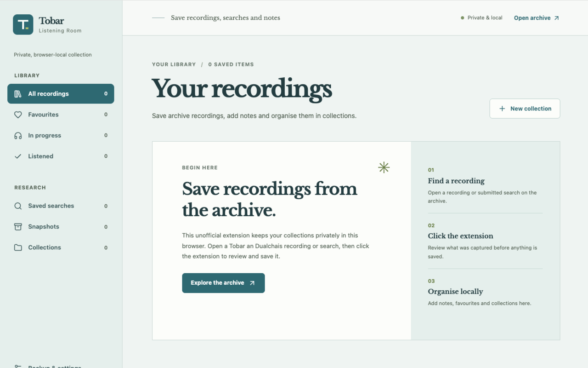View the Snapshots section
The height and width of the screenshot is (368, 588).
[61, 227]
